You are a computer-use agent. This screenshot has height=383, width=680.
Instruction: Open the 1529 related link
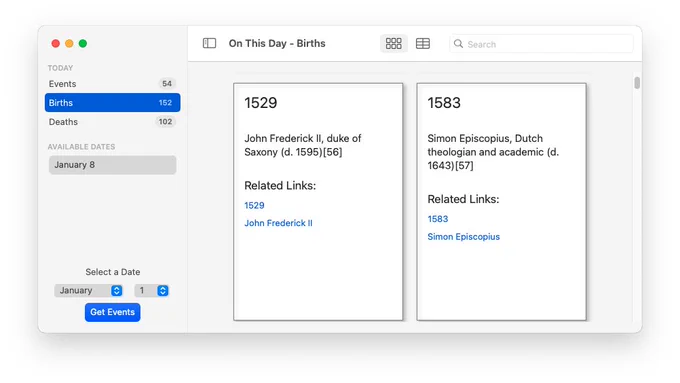coord(254,206)
